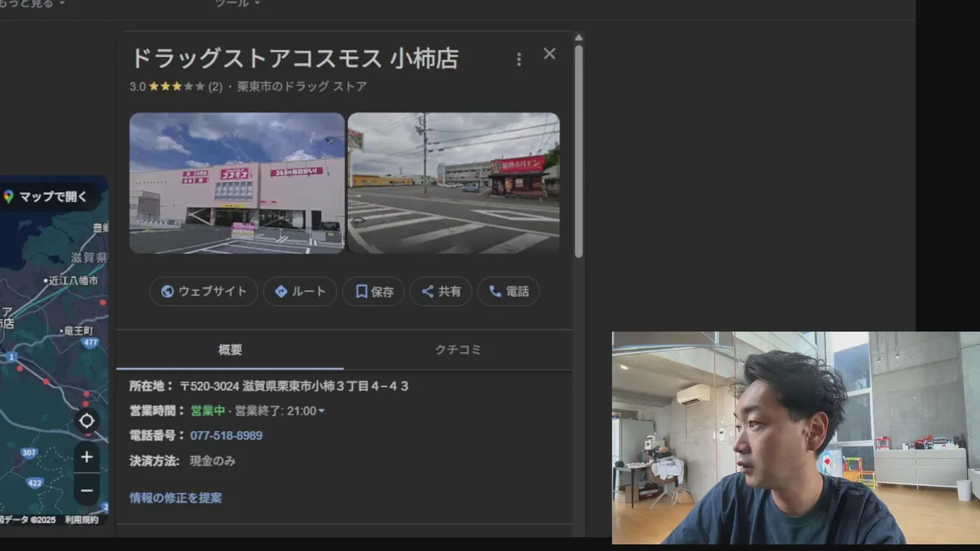Click the scrollbar up arrow

(579, 37)
